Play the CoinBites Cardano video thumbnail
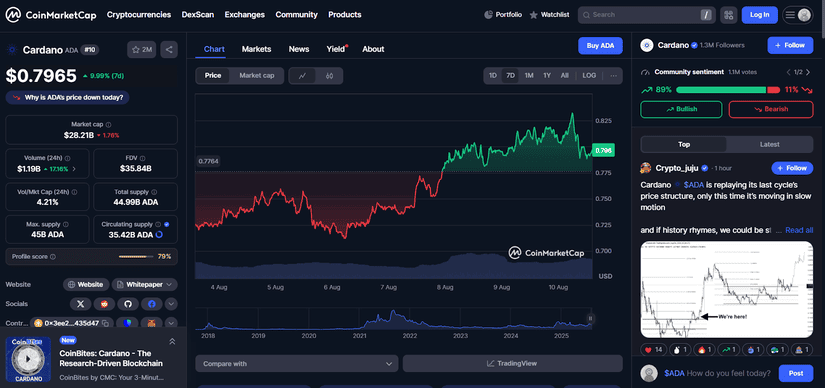Viewport: 825px width, 388px height. [x=28, y=360]
